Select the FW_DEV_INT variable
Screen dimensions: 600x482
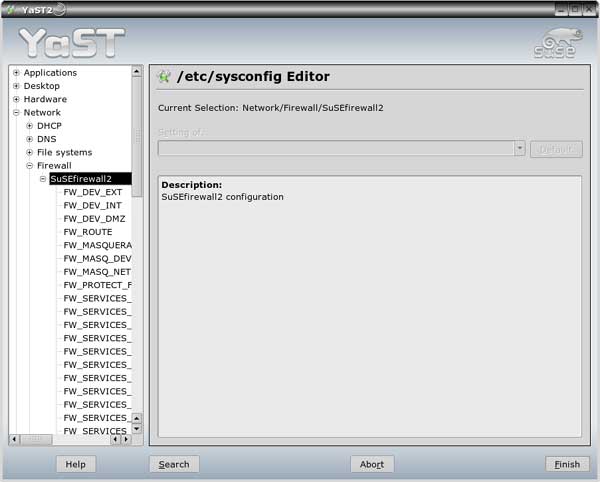92,205
